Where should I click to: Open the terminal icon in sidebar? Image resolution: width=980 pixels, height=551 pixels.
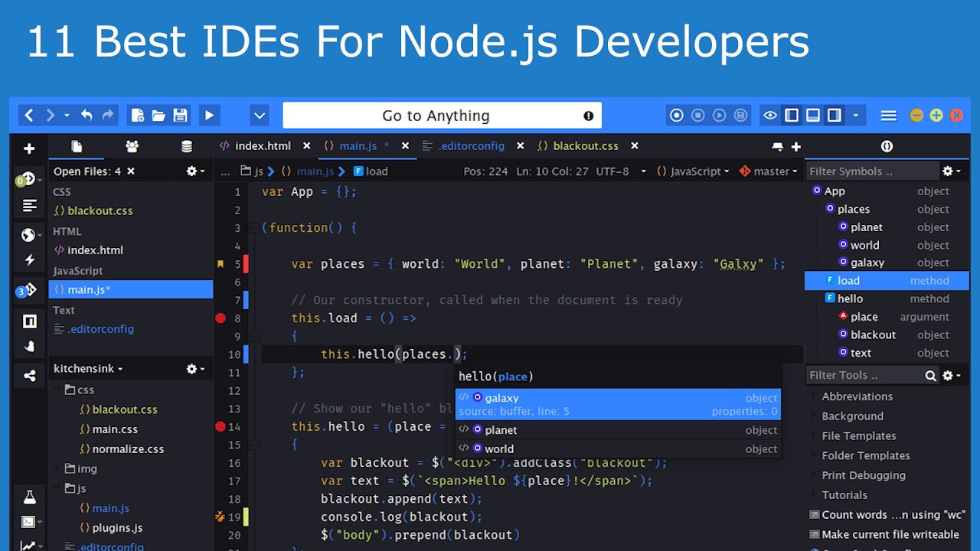(x=28, y=522)
